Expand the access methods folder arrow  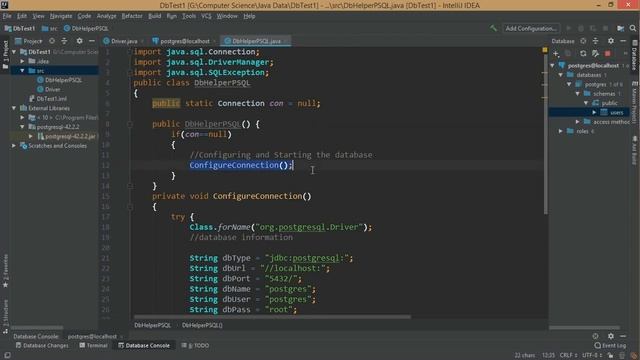coord(578,122)
